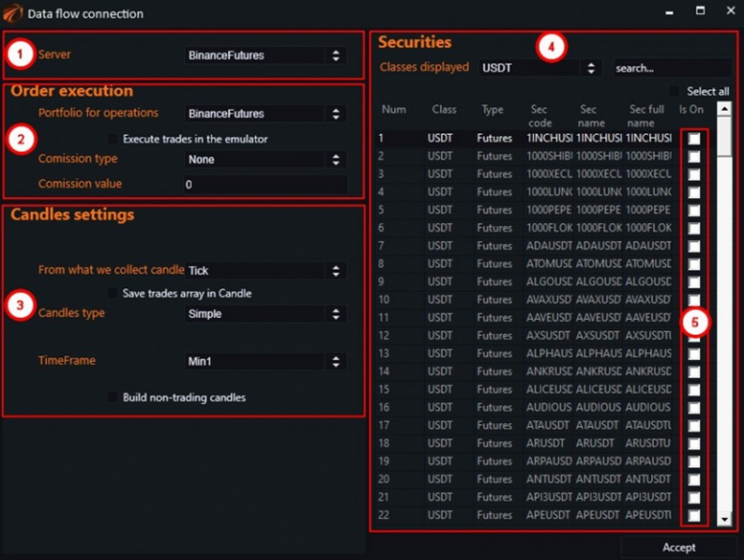
Task: Click the securities list scrollbar thumb
Action: (724, 137)
